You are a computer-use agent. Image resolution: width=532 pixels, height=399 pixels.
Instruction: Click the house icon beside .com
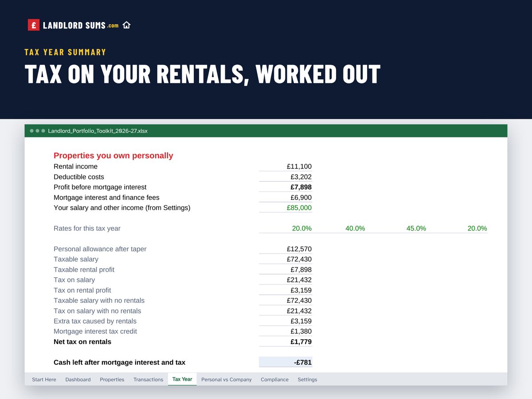point(126,25)
